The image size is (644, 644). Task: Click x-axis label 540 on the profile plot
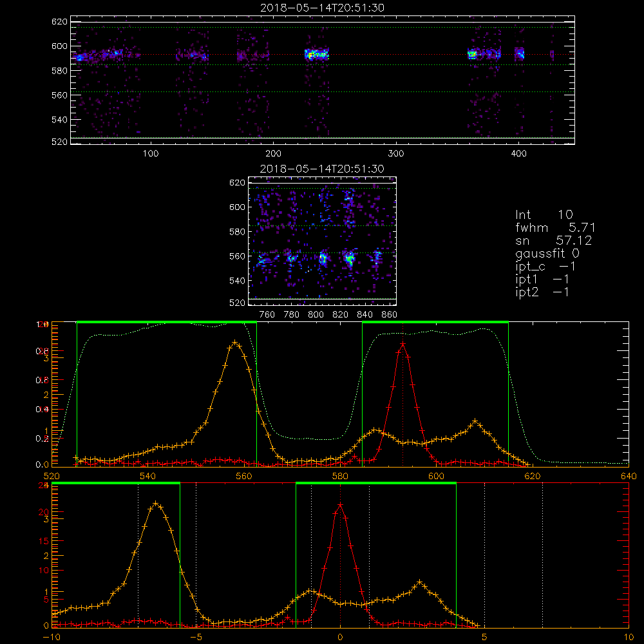click(148, 476)
